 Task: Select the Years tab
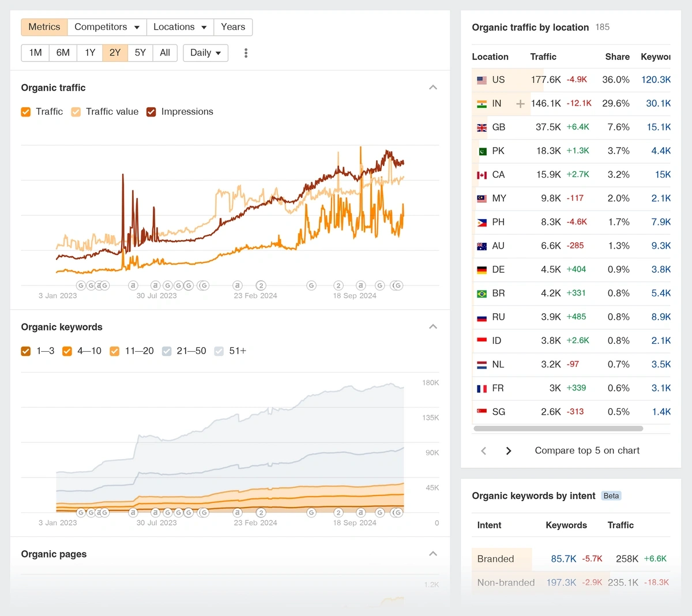[233, 27]
